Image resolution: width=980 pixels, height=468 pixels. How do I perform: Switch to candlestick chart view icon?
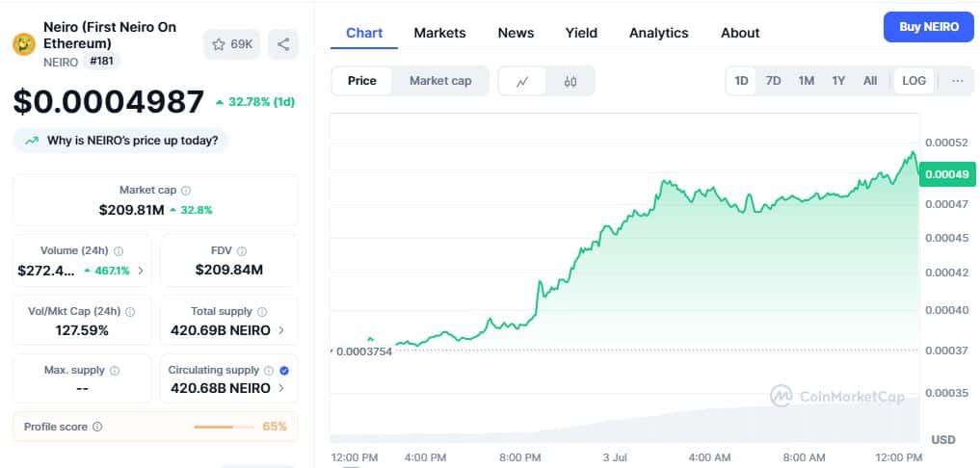click(570, 81)
